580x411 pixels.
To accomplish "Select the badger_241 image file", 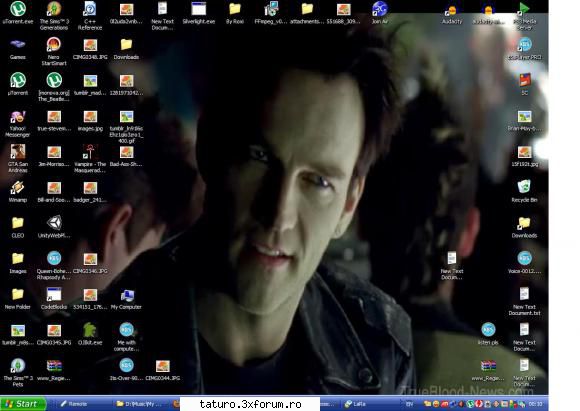I will pos(90,192).
